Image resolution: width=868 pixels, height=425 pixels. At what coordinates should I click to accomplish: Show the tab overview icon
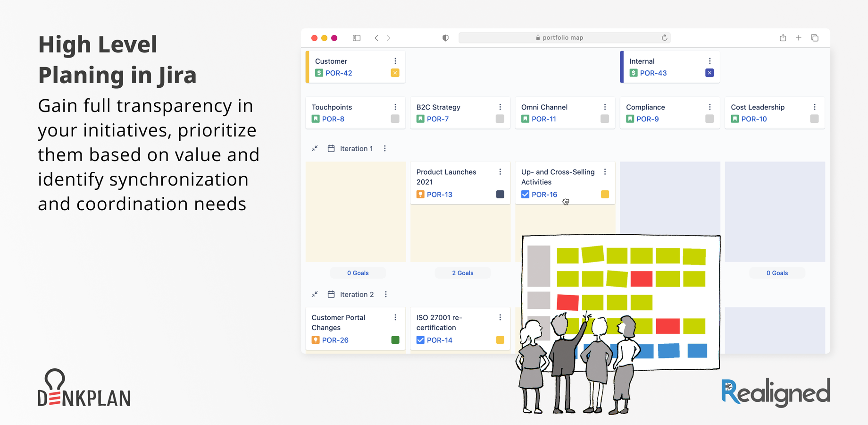click(815, 38)
